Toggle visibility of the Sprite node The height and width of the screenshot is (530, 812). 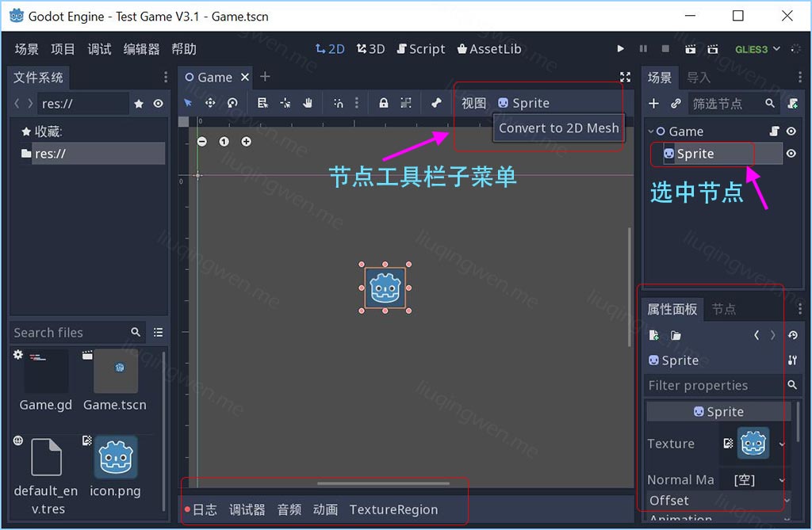click(x=791, y=154)
